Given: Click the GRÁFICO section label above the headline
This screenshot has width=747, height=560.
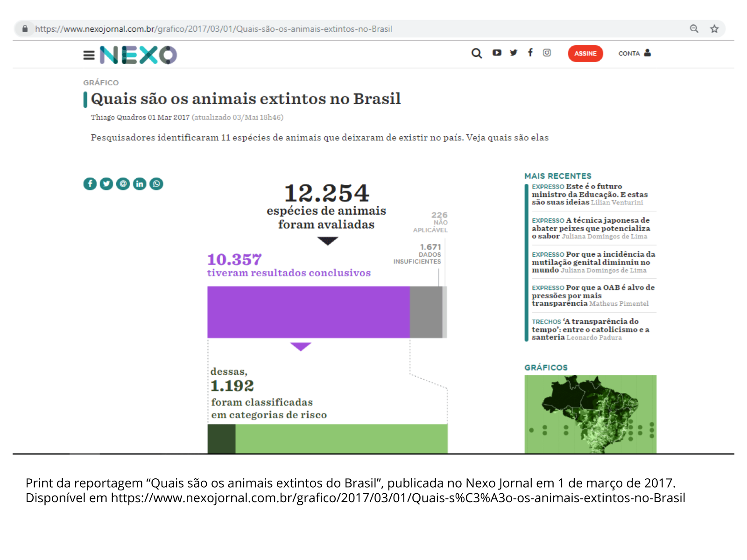Looking at the screenshot, I should tap(101, 83).
